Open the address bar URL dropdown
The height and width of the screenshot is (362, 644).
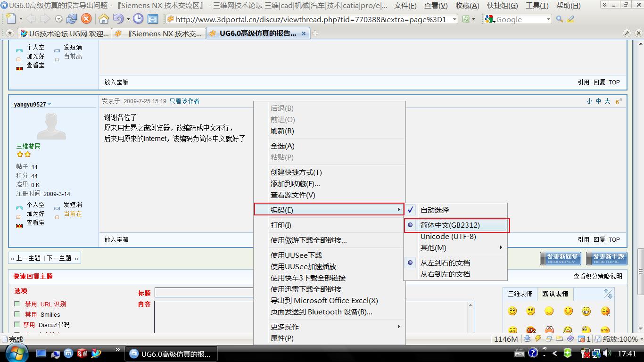click(454, 19)
